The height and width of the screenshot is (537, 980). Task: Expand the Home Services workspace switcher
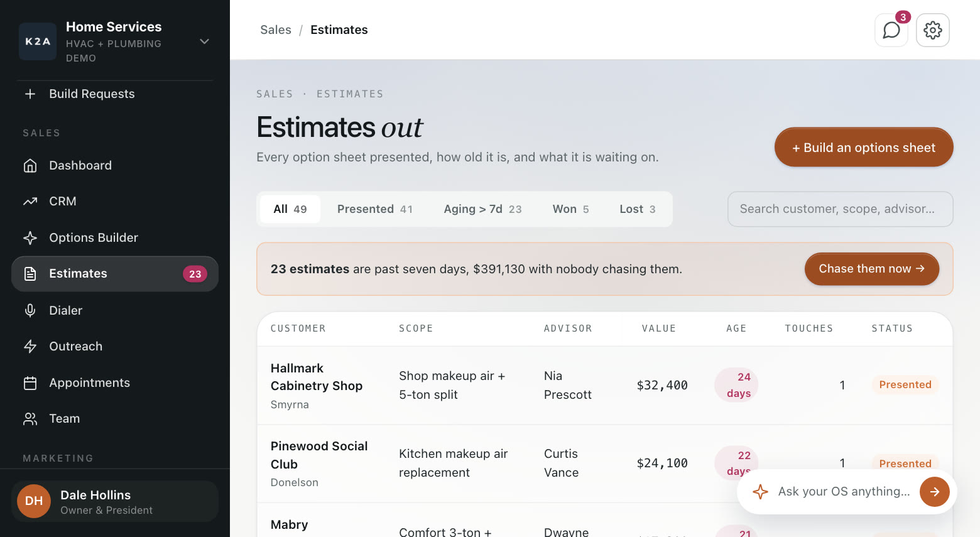pyautogui.click(x=204, y=41)
